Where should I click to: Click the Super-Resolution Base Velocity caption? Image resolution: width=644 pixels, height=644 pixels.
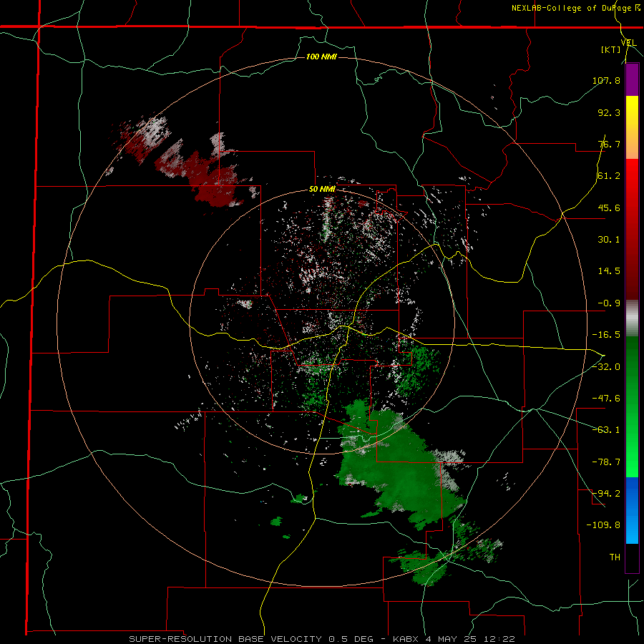pyautogui.click(x=321, y=639)
